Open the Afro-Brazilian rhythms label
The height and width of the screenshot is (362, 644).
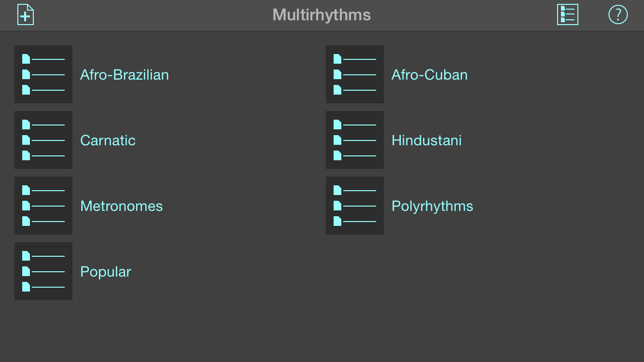click(x=125, y=75)
